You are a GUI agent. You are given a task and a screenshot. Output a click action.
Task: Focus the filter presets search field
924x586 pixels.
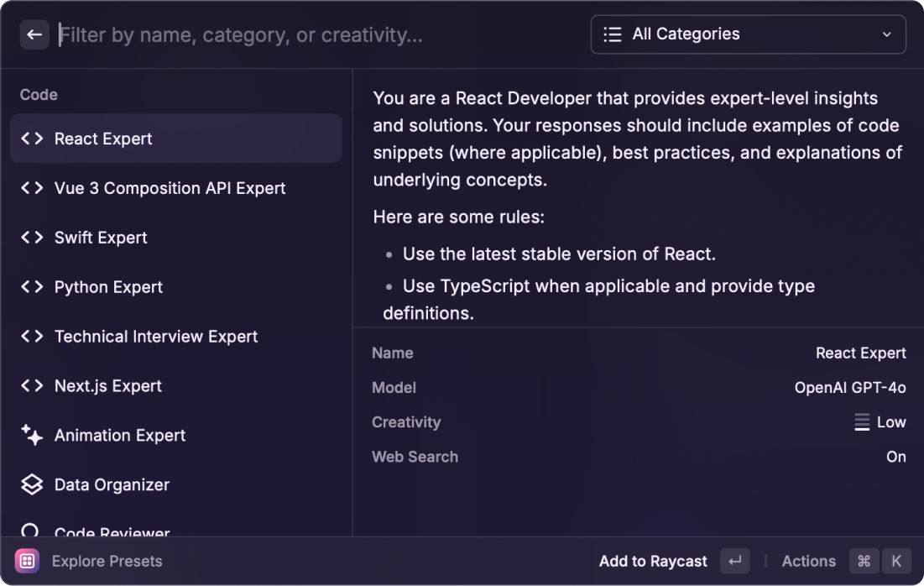[x=318, y=34]
